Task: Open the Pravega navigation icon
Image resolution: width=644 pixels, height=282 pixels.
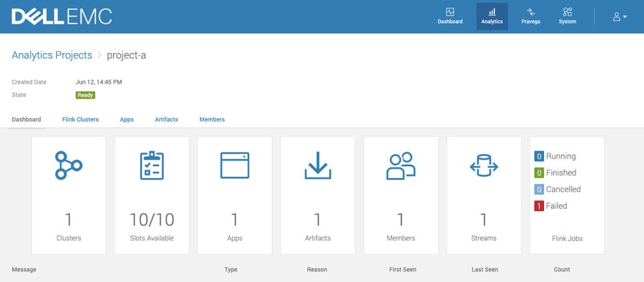Action: 531,12
